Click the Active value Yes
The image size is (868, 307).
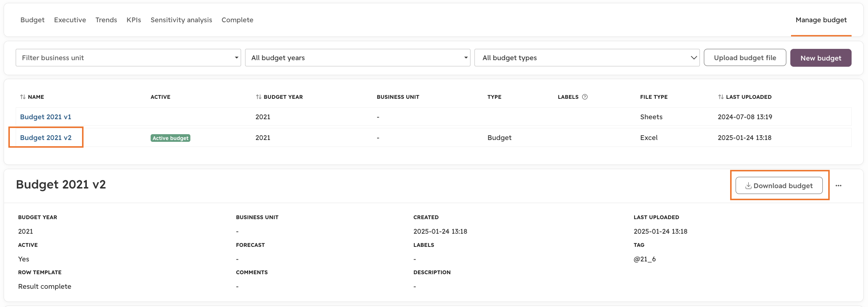(24, 259)
